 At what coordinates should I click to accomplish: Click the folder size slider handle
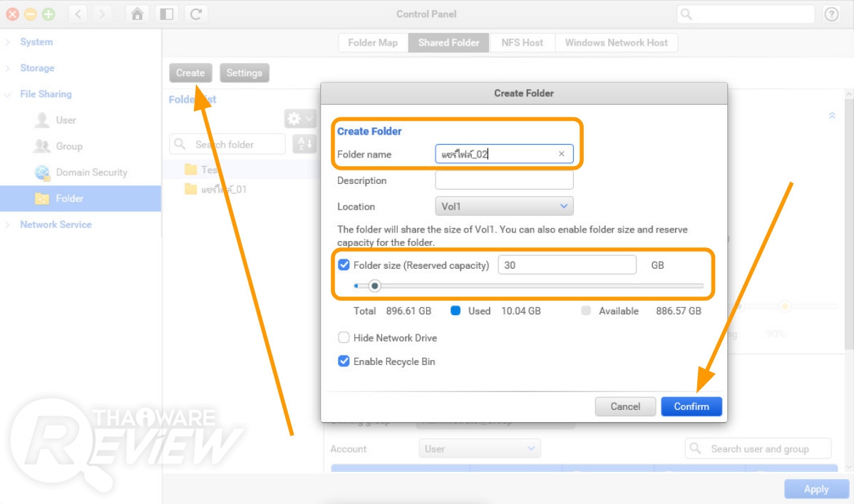(375, 286)
